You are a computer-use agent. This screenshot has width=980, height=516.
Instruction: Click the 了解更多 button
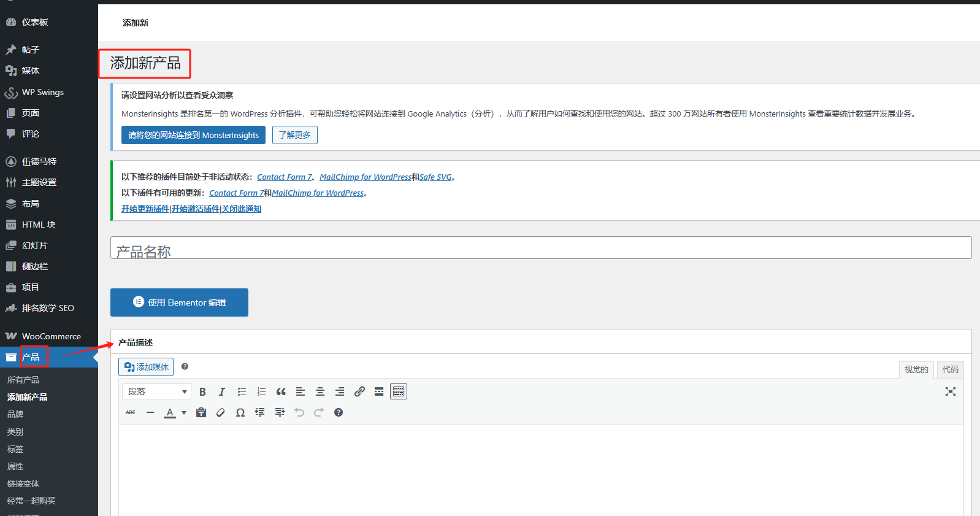coord(295,135)
